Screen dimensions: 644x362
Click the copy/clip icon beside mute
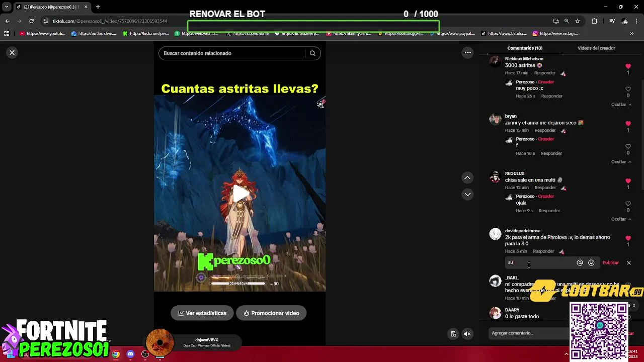coord(453,334)
